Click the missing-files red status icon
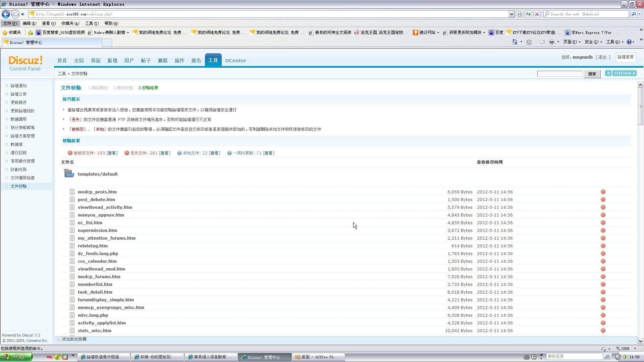 pyautogui.click(x=126, y=153)
